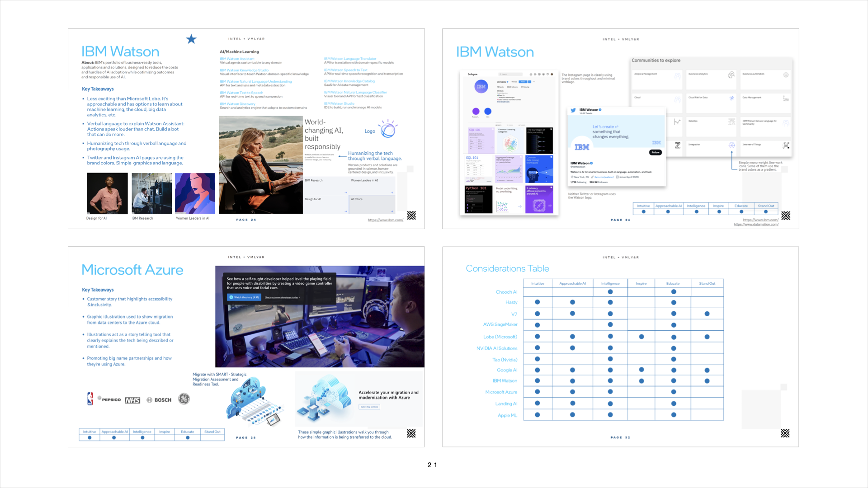Click the blue star icon above IBM Watson
Viewport: 868px width, 488px height.
(191, 39)
